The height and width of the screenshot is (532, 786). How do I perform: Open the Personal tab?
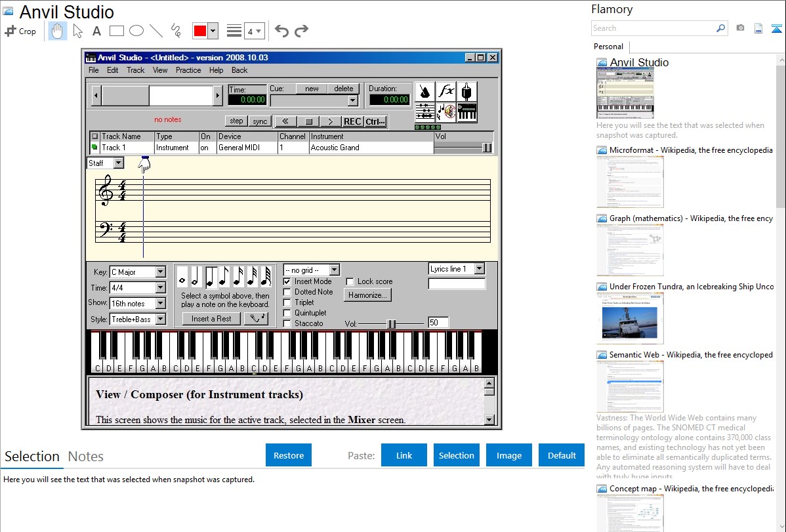click(x=608, y=47)
